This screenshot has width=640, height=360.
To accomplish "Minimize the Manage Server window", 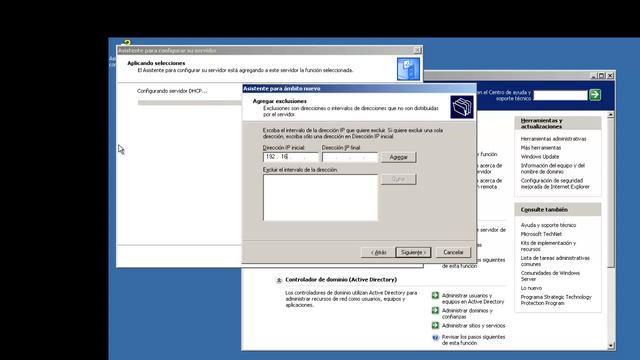I will [594, 76].
